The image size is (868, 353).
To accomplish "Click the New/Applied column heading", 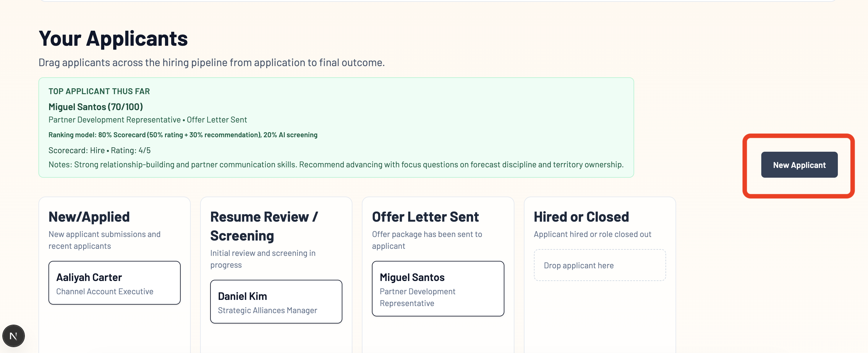I will click(x=89, y=217).
